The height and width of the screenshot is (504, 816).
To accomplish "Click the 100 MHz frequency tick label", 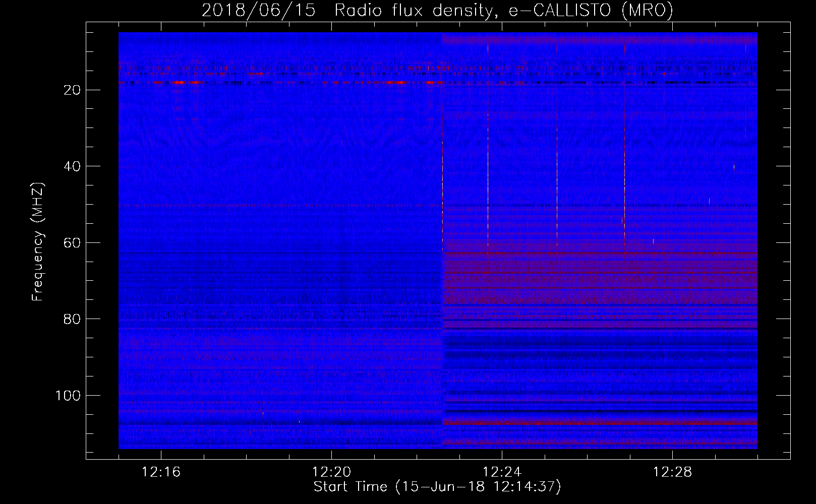I will (x=68, y=396).
